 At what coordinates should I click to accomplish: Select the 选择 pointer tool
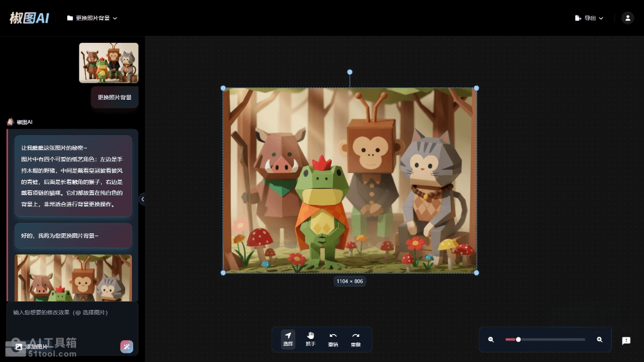288,339
